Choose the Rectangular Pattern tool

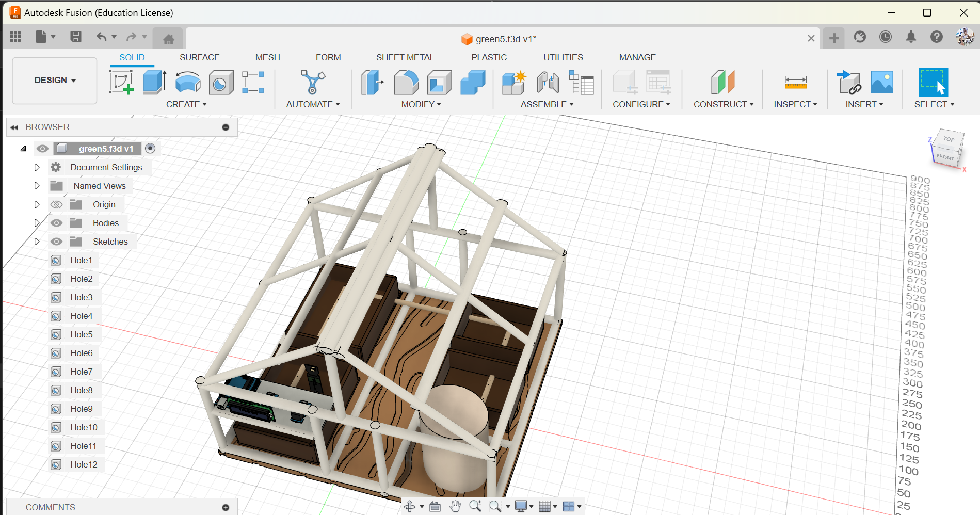(x=253, y=83)
